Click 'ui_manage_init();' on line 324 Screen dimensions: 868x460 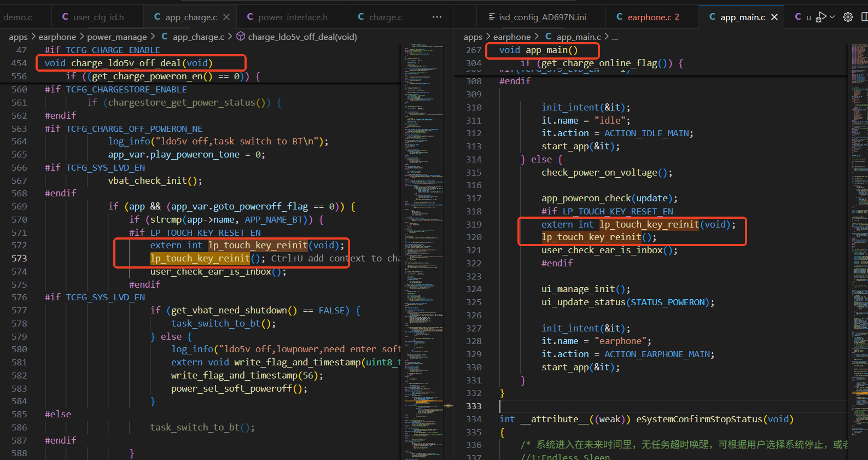[x=586, y=289]
